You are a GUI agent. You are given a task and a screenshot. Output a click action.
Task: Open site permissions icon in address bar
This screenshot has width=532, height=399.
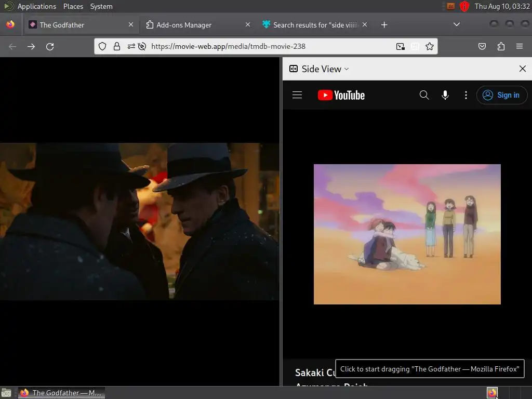click(131, 46)
